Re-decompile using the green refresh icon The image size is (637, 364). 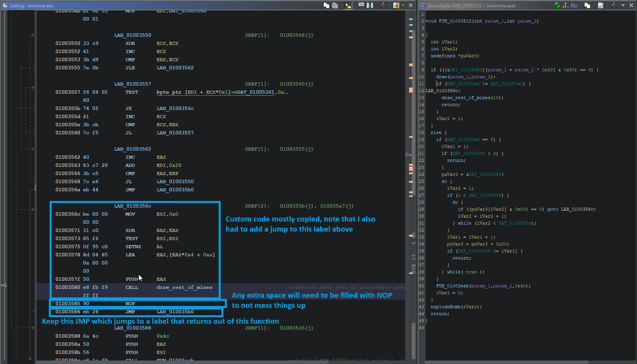pos(557,5)
